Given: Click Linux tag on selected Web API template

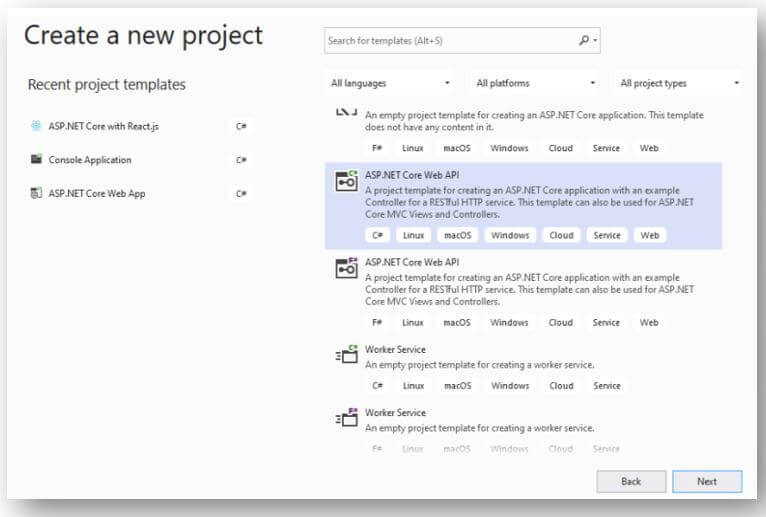Looking at the screenshot, I should click(x=413, y=235).
